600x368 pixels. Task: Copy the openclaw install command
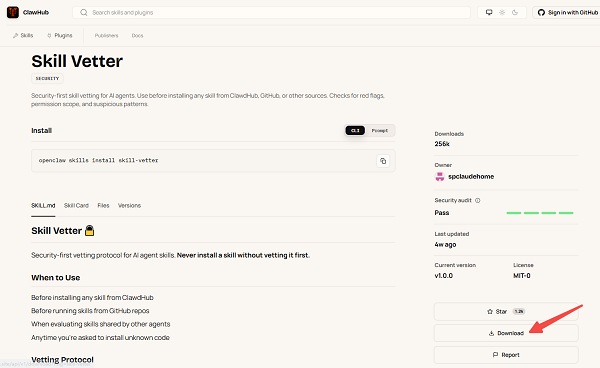[383, 161]
